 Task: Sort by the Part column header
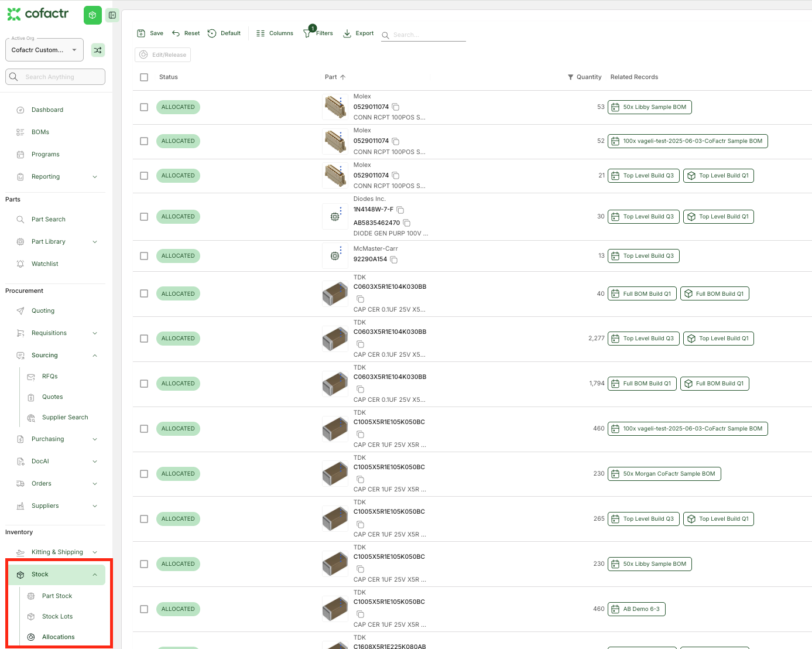click(335, 77)
